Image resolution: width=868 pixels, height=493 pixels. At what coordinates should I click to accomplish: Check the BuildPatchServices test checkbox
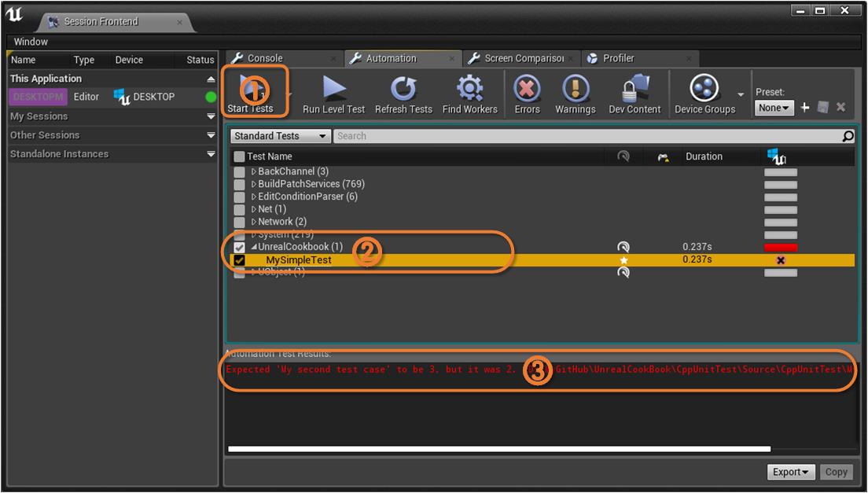pos(239,184)
